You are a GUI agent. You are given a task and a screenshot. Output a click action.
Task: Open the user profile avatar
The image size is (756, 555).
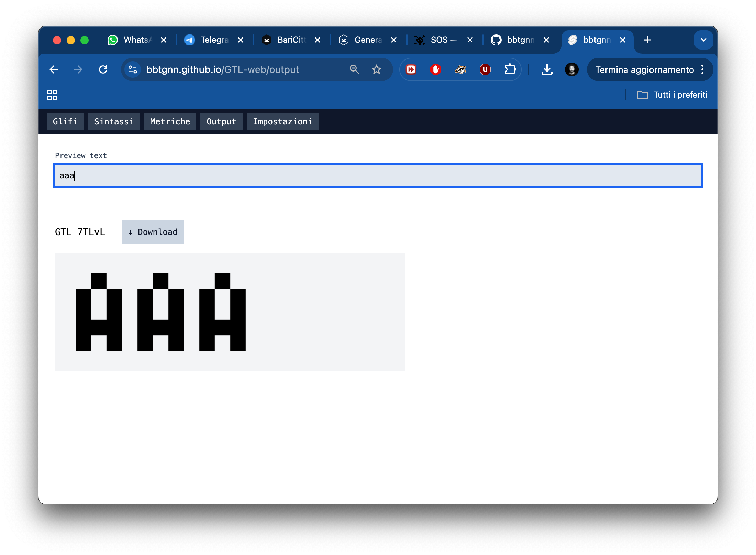click(x=572, y=70)
